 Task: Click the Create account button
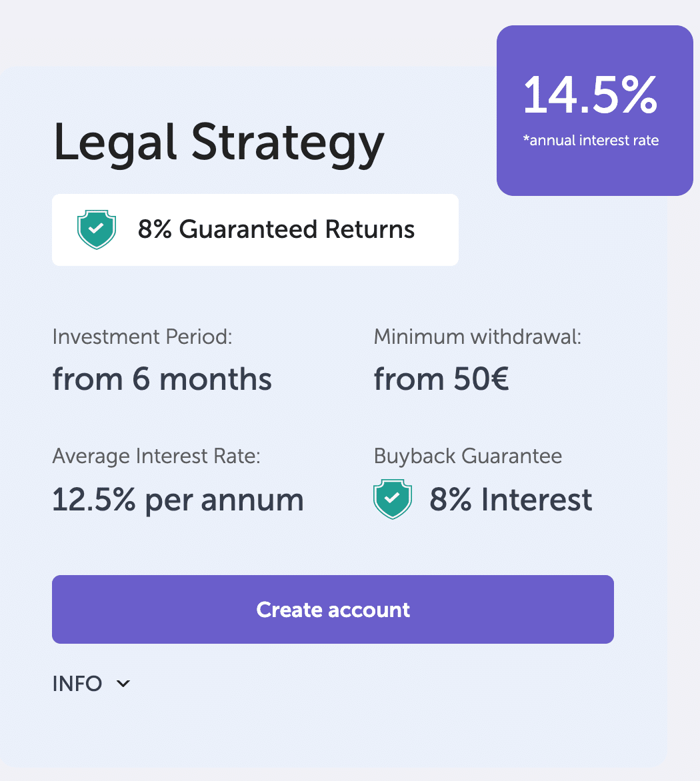pos(333,609)
